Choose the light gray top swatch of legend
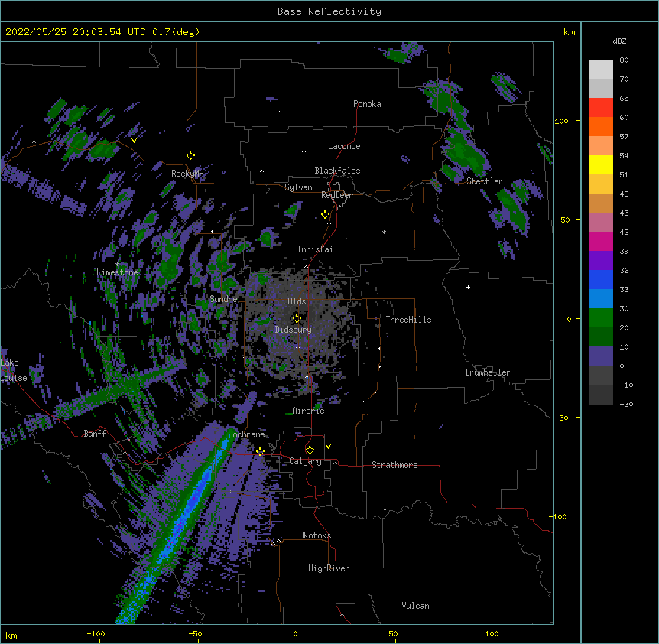 click(x=601, y=70)
